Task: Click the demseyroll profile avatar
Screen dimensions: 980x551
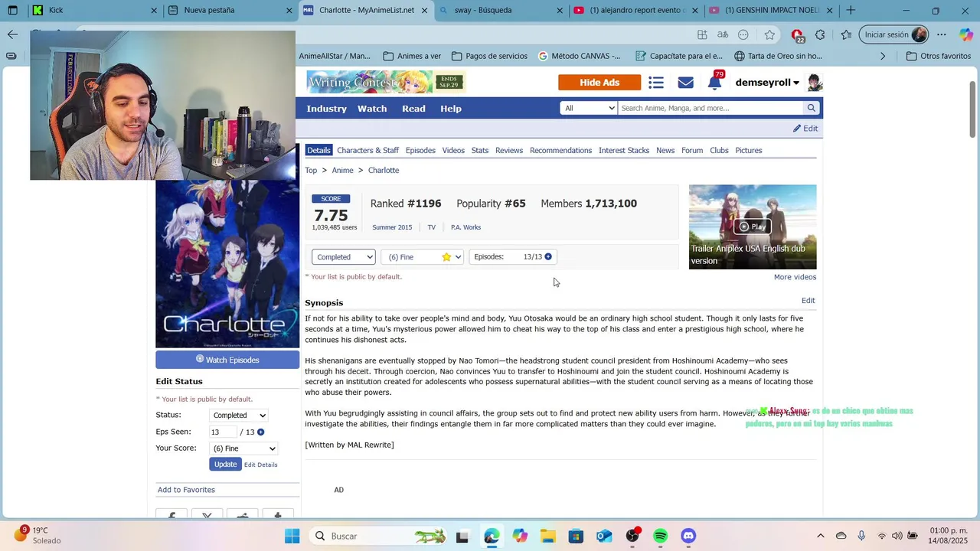Action: coord(815,83)
